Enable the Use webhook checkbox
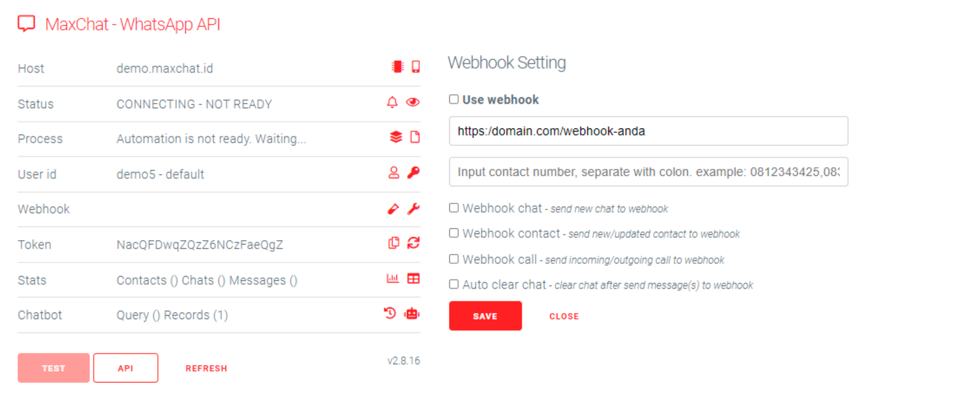Image resolution: width=980 pixels, height=415 pixels. pos(454,99)
